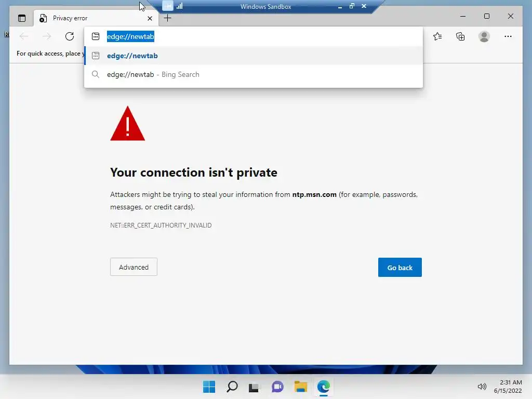Maximize the Edge browser window

click(x=486, y=16)
